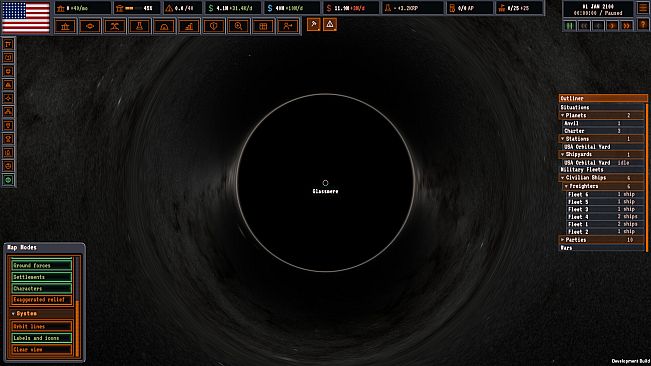Collapse the Shipyards group in Outliner
This screenshot has width=651, height=366.
click(602, 154)
